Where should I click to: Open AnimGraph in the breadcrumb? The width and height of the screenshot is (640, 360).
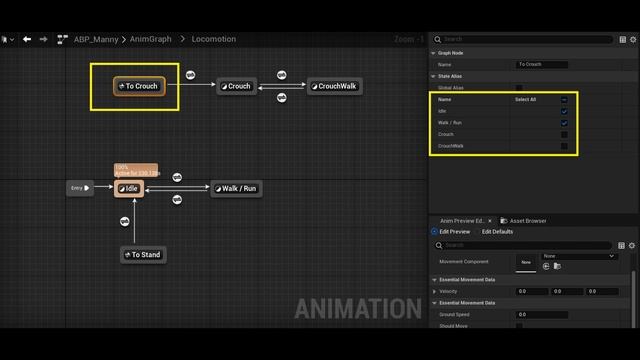click(151, 39)
